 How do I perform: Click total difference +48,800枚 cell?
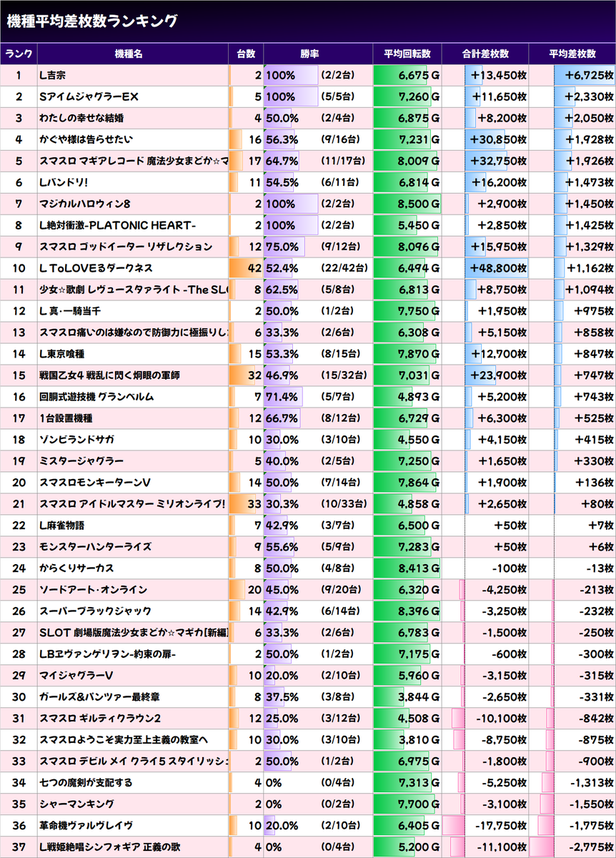(485, 268)
